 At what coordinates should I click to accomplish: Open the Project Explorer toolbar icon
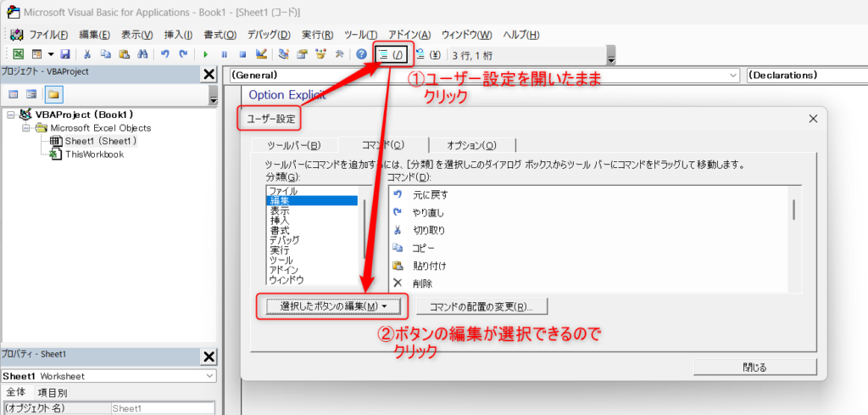tap(284, 54)
